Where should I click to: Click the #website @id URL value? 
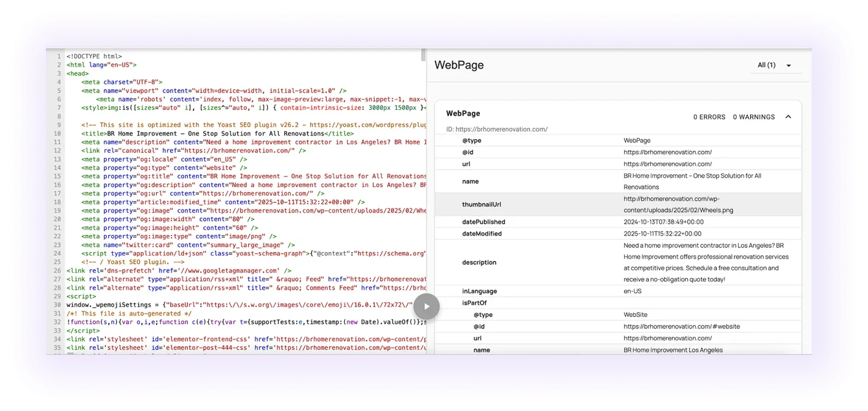(681, 327)
